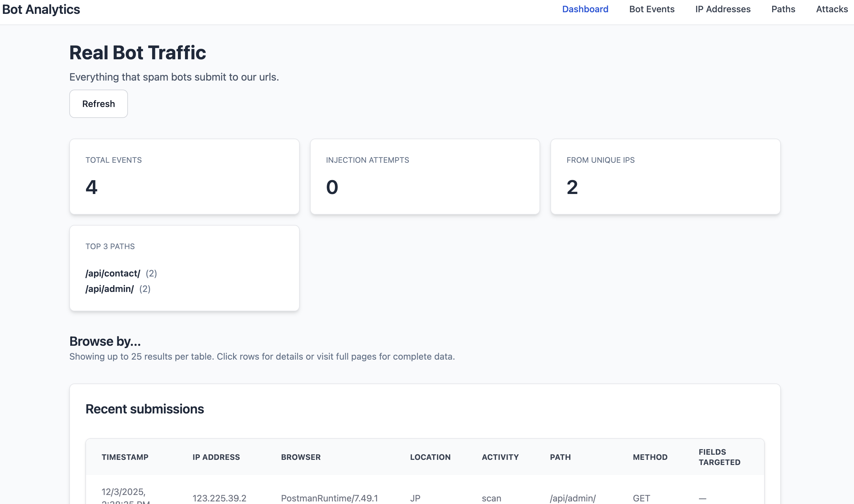Viewport: 854px width, 504px height.
Task: Click the Path column header
Action: (560, 457)
